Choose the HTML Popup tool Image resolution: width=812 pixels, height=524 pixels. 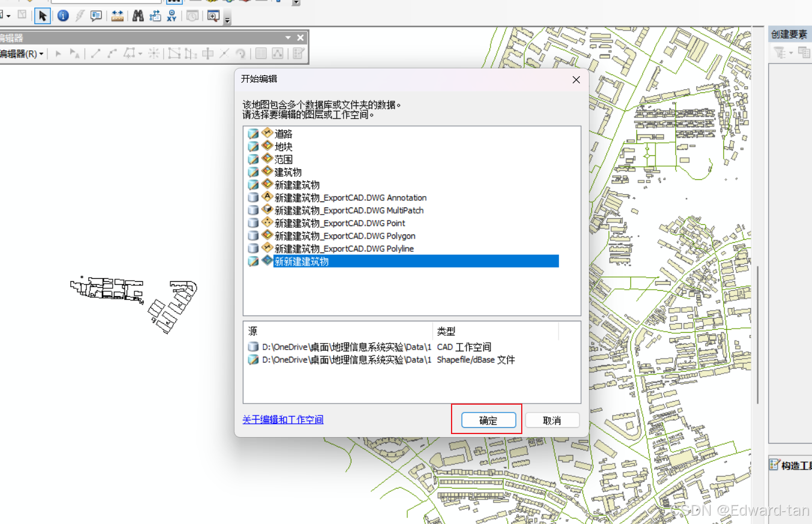pos(96,16)
